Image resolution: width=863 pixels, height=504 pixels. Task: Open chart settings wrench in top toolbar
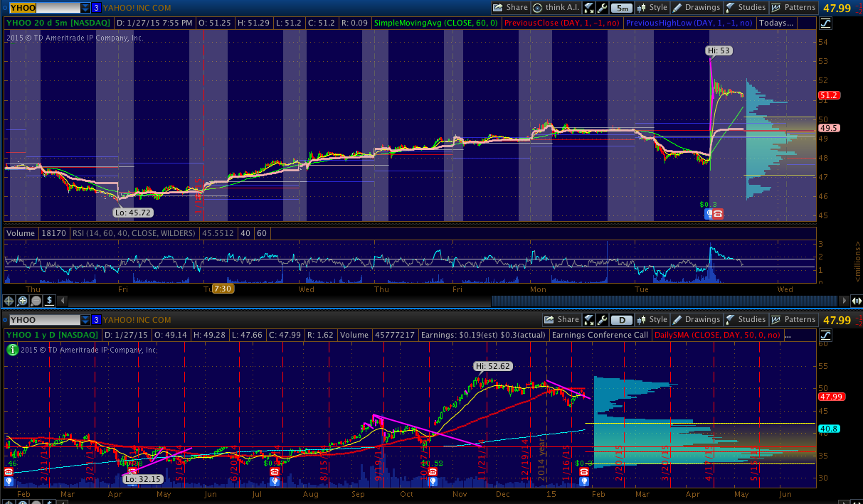tap(602, 8)
